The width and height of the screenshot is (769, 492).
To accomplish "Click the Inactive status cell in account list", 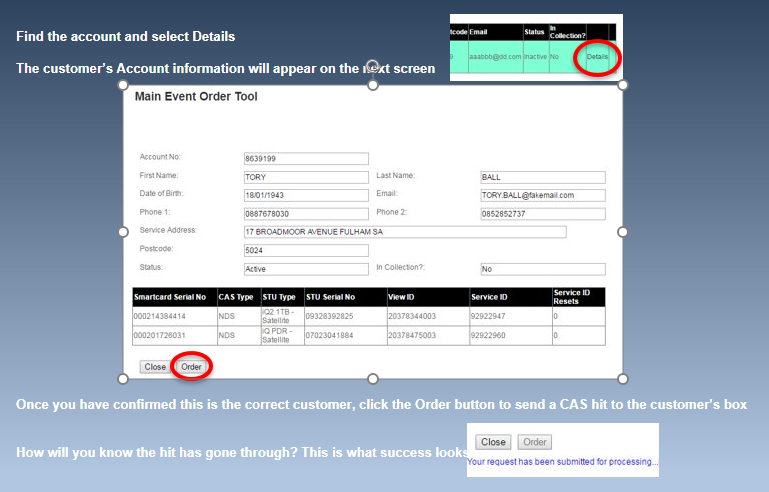I will [536, 57].
